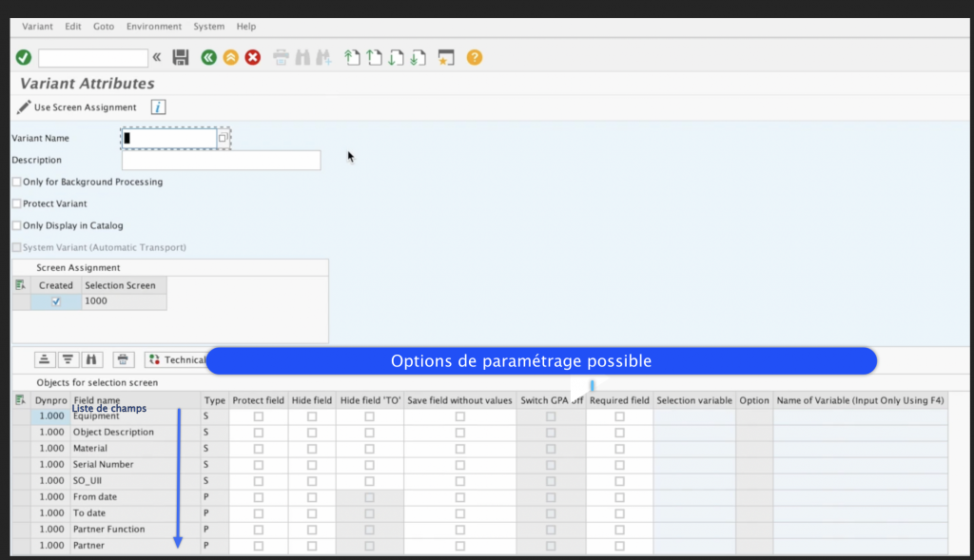Click the binoculars find icon above the objects table
This screenshot has width=974, height=560.
[92, 359]
